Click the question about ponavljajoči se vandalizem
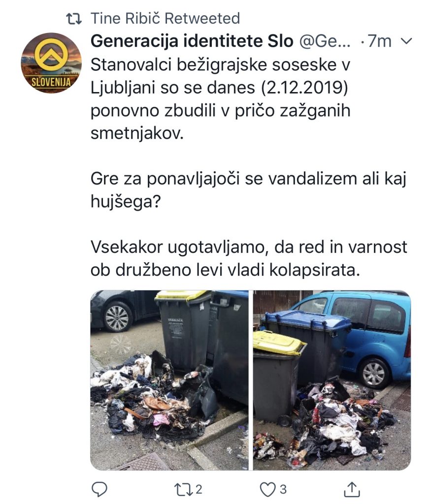This screenshot has width=432, height=504. click(x=248, y=190)
